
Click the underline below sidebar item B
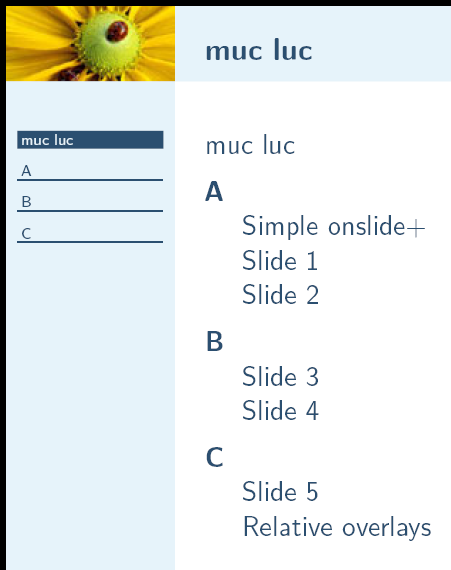click(x=90, y=211)
